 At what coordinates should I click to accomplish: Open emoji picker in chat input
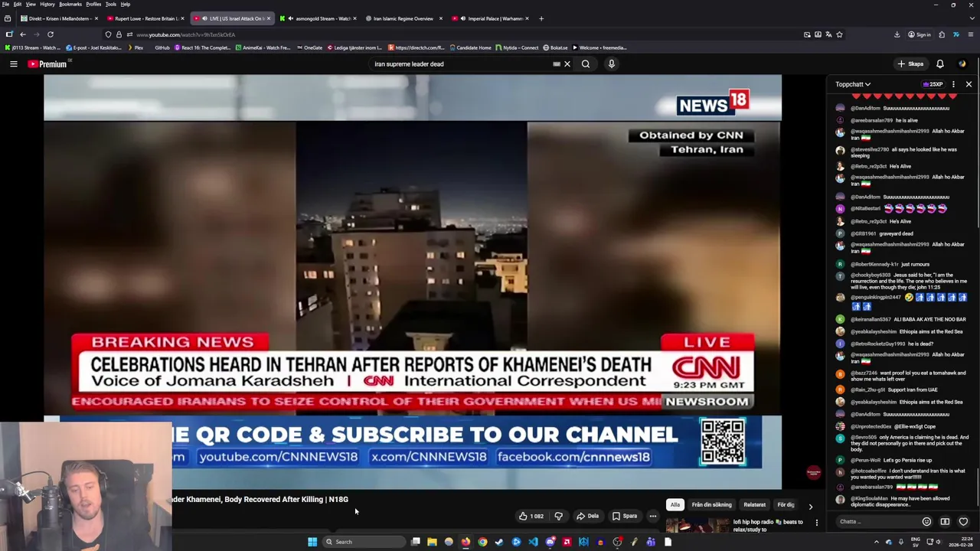point(926,522)
